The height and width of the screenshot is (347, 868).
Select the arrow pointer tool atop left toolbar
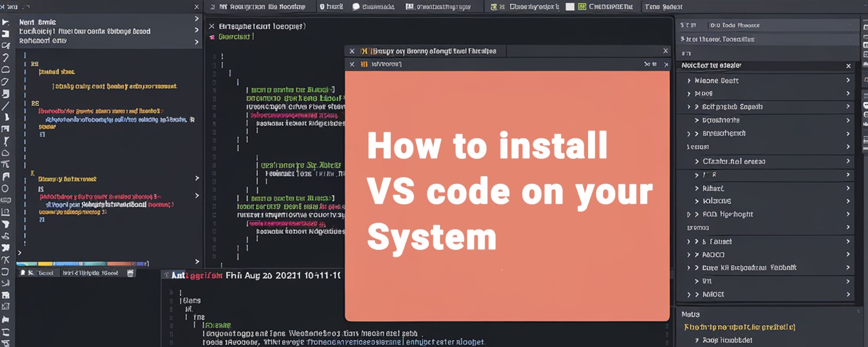(x=5, y=22)
